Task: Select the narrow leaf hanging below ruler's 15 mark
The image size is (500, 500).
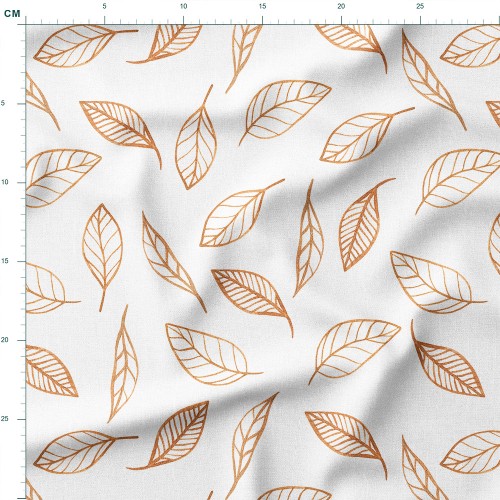Action: (x=243, y=58)
